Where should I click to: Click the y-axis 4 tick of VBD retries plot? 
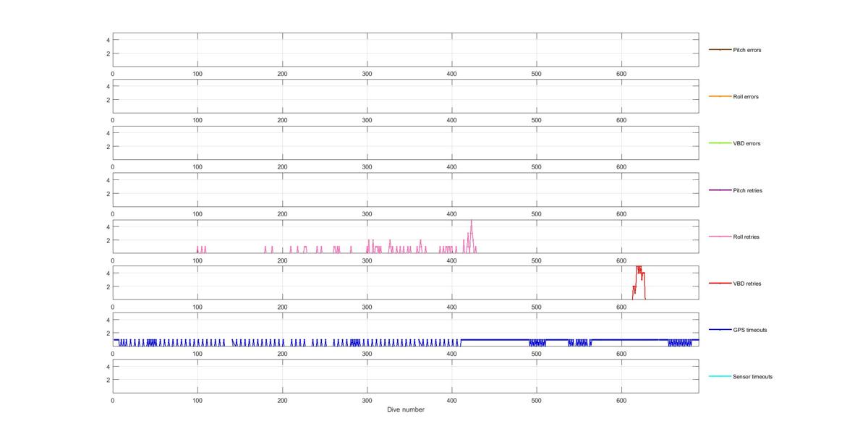click(x=107, y=273)
